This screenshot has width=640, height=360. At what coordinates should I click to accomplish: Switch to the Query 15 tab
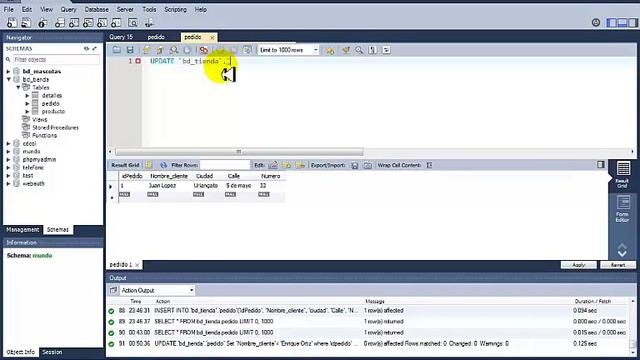tap(121, 37)
